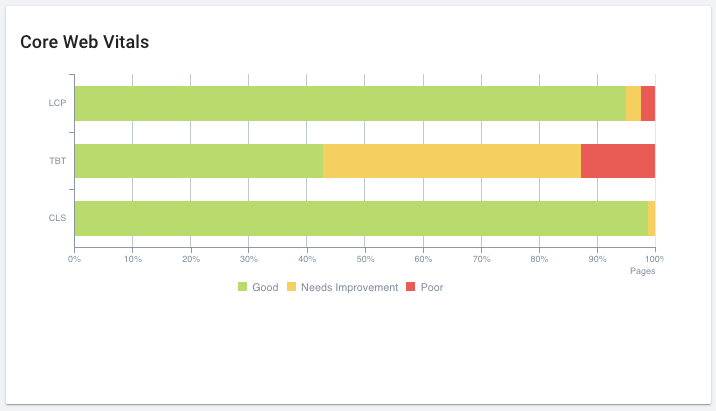Click the yellow CLS Needs Improvement segment

(x=651, y=218)
